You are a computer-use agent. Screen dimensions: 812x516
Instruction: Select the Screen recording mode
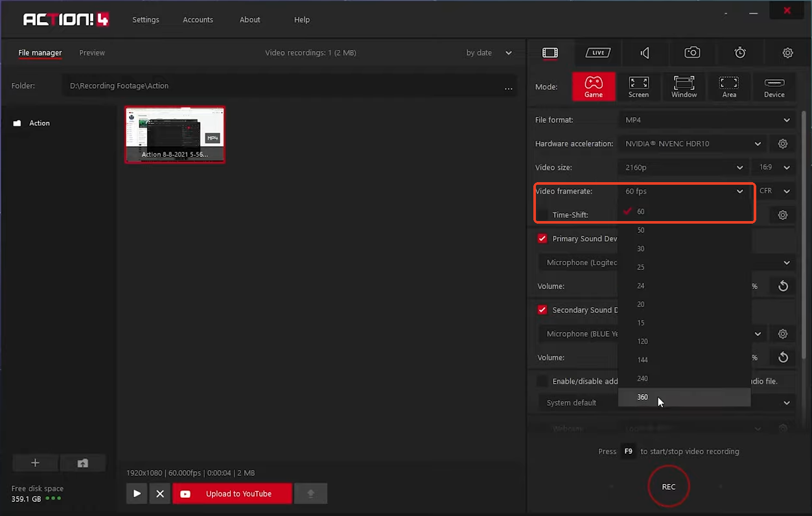tap(638, 86)
